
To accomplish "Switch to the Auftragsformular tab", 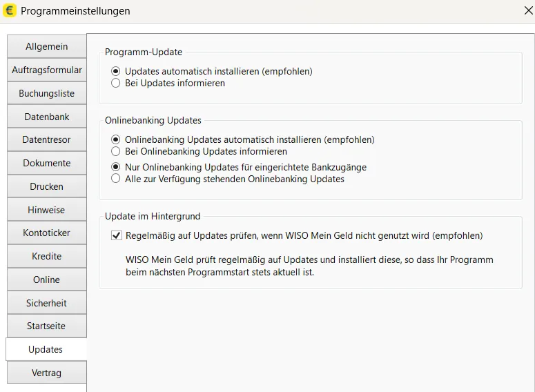I will tap(46, 70).
